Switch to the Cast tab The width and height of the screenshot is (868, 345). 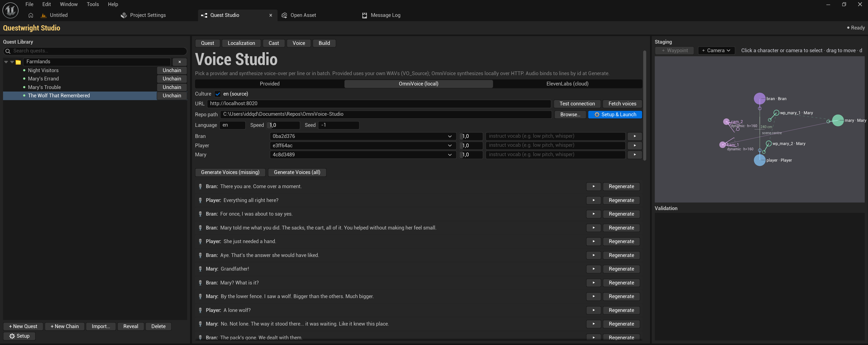(x=274, y=43)
